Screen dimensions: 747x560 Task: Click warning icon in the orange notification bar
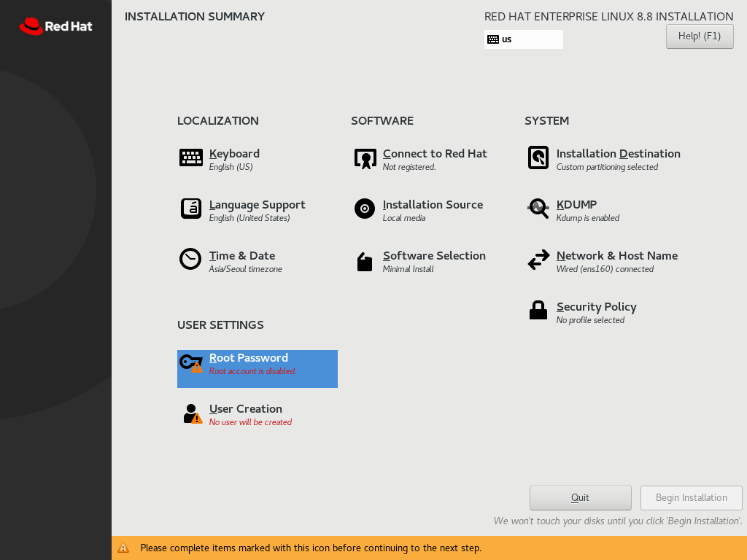[x=123, y=548]
